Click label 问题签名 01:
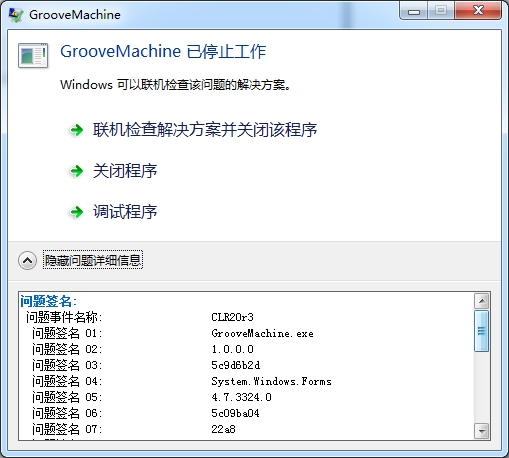509x458 pixels. [67, 333]
